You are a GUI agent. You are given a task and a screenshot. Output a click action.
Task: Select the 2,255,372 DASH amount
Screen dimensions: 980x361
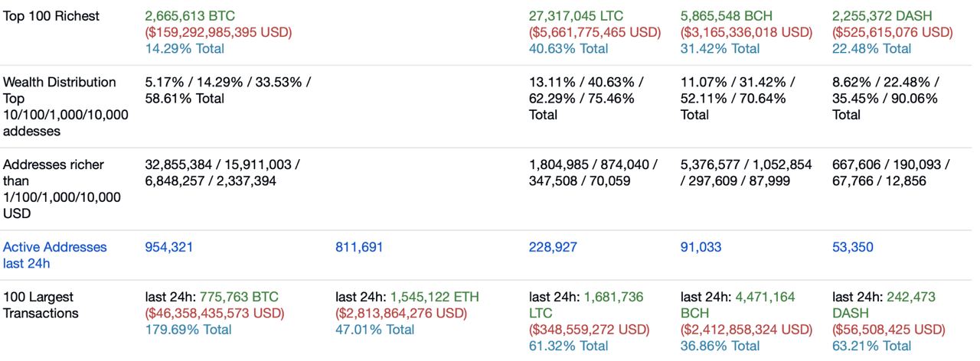(882, 16)
